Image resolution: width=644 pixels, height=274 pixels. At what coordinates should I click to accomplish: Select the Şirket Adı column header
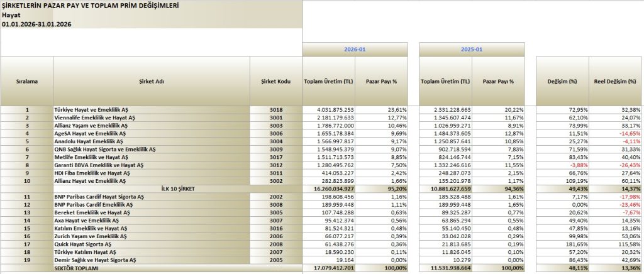pos(152,81)
